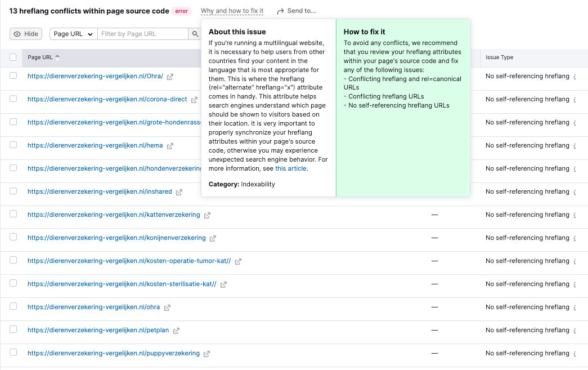Show issue info icon in the inshared row
Screen dimensions: 588x370
pos(574,192)
